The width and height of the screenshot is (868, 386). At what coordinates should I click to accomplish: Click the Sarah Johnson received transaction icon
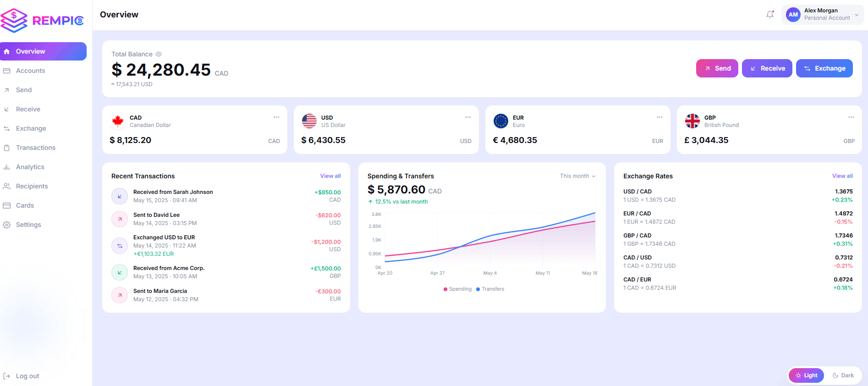pos(120,196)
